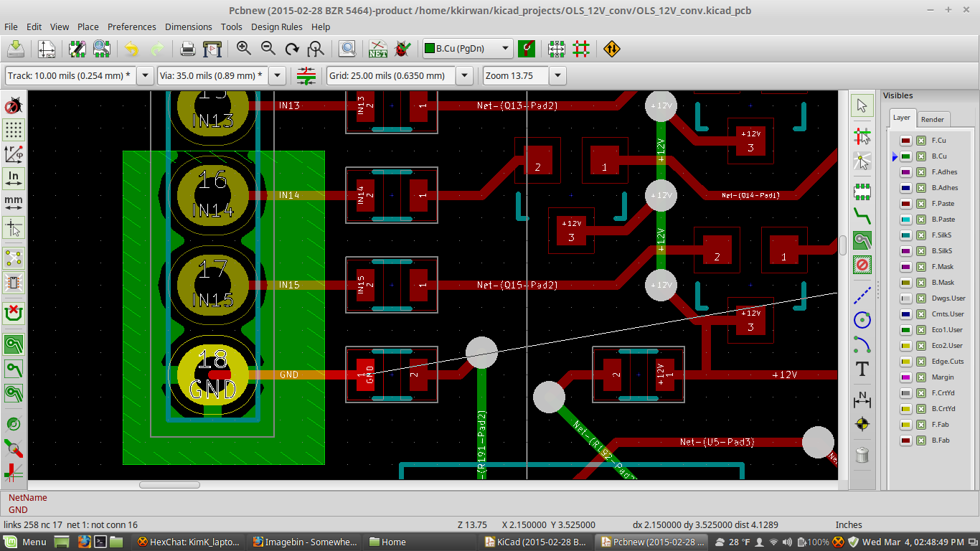Click the mode track autorouting icon
This screenshot has width=980, height=551.
581,49
